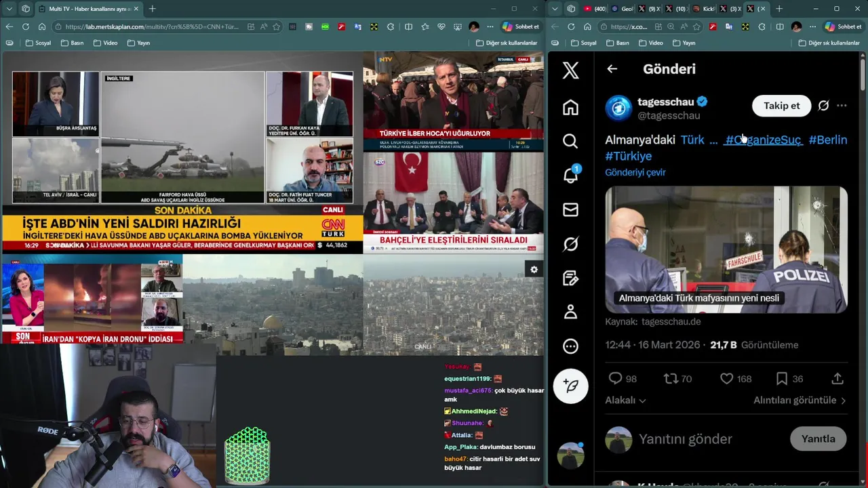The image size is (868, 488).
Task: Open X home from the sidebar
Action: coord(570,107)
